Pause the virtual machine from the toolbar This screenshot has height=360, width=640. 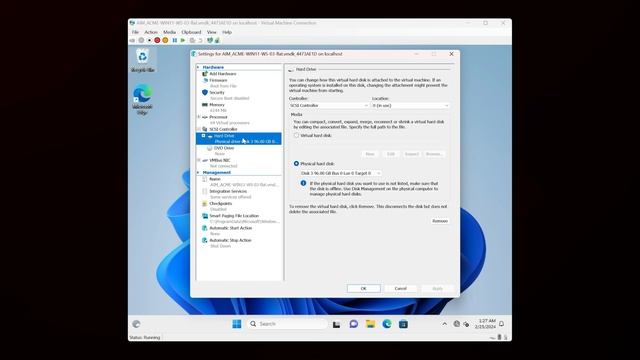click(175, 40)
